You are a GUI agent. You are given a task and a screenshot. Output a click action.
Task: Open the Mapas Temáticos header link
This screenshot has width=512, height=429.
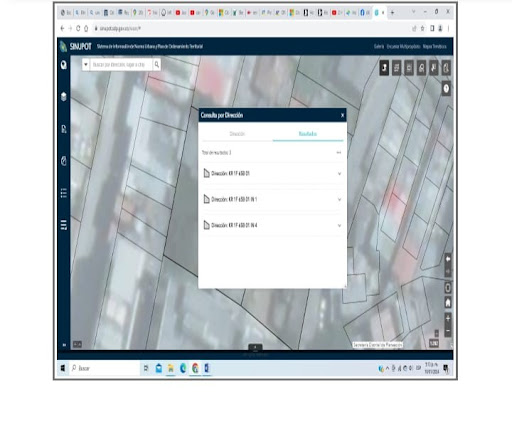[434, 46]
